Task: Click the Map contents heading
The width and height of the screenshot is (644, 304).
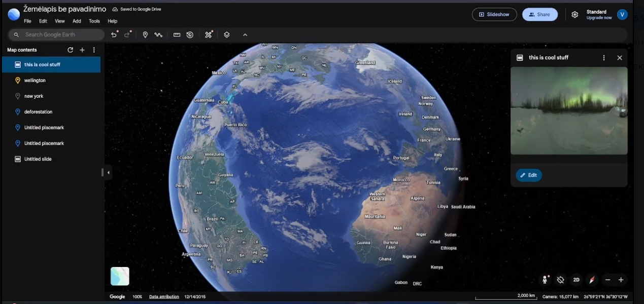Action: (x=22, y=50)
